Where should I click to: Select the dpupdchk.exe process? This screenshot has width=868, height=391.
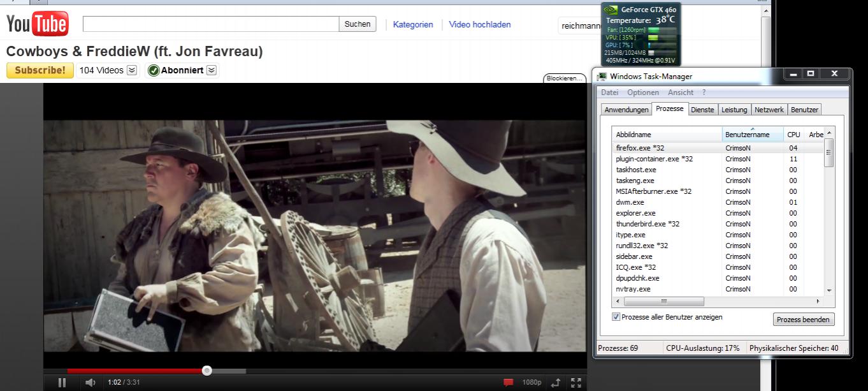point(718,278)
